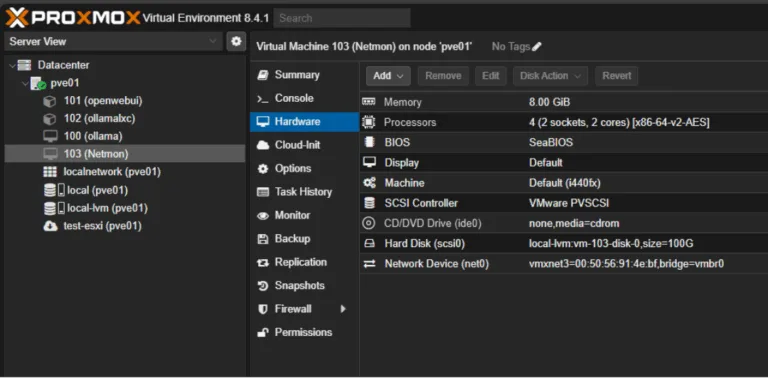Viewport: 768px width, 378px height.
Task: Select CD/DVD Drive (ide0) row
Action: [x=564, y=223]
